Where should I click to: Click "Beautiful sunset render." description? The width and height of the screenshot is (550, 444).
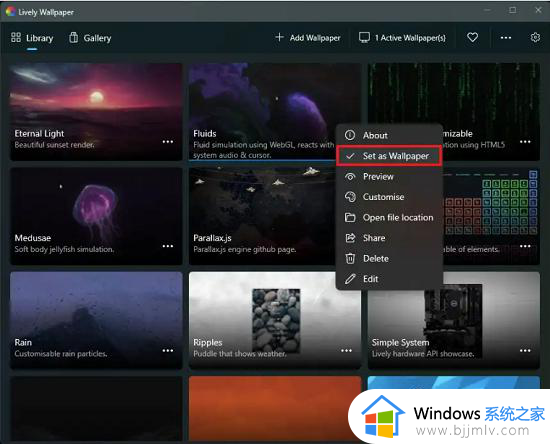54,144
